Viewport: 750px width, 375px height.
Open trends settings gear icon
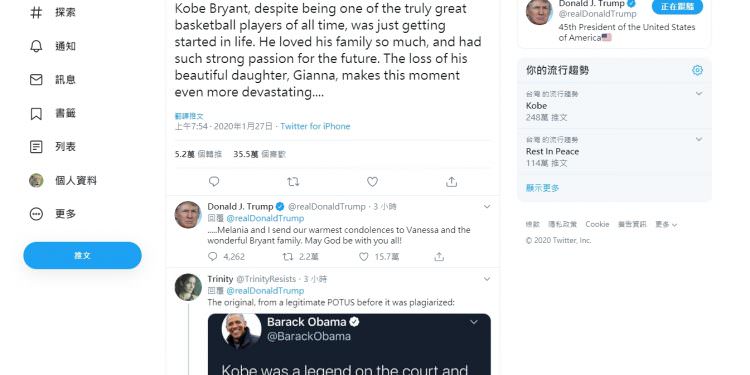coord(697,70)
